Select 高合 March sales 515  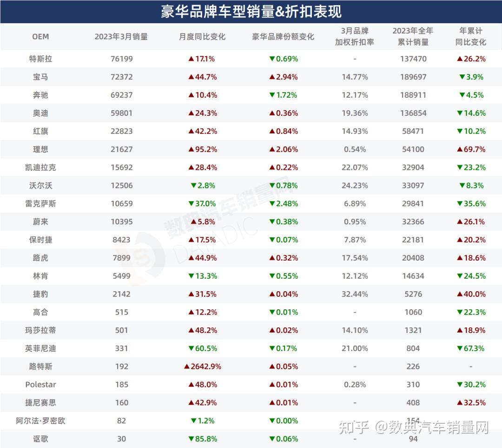(x=122, y=313)
